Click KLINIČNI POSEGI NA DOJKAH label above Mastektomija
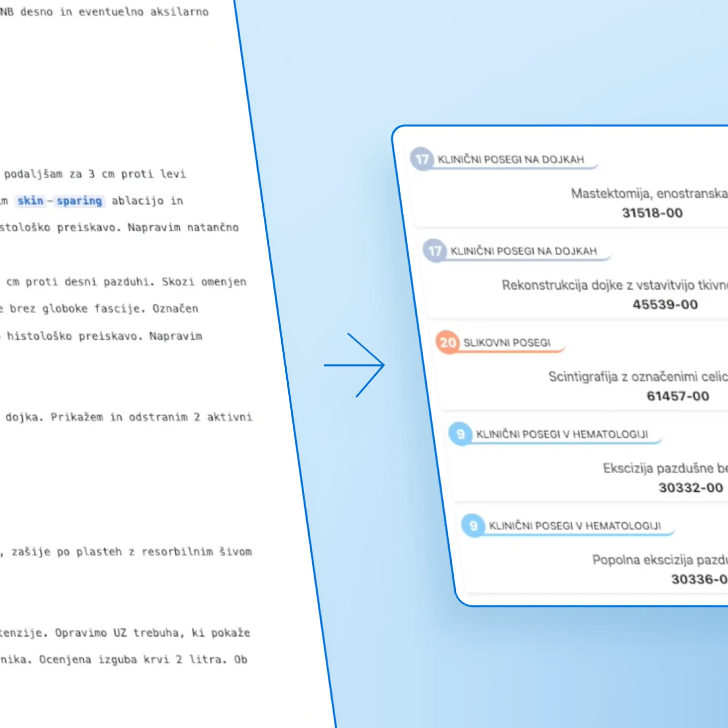 [x=511, y=160]
